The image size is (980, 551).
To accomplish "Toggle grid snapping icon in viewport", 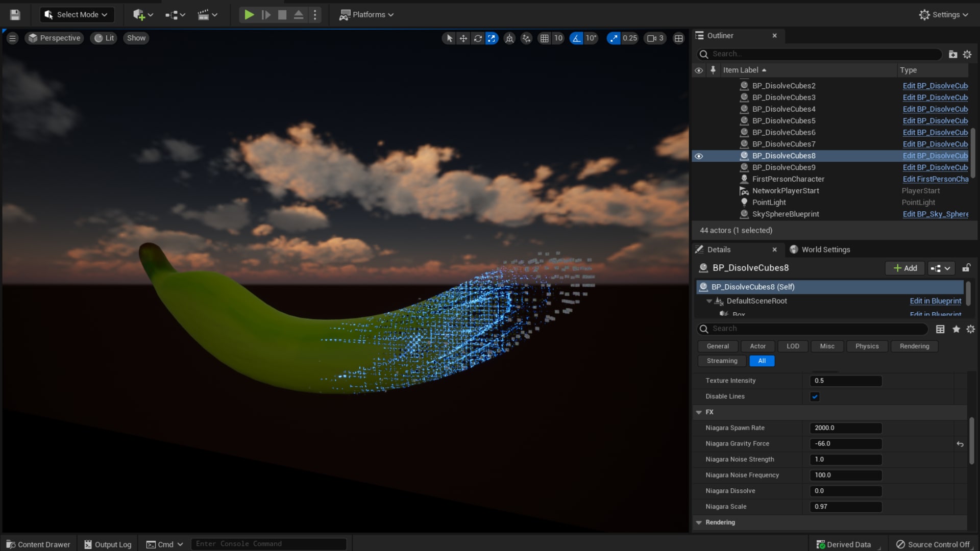I will [545, 38].
